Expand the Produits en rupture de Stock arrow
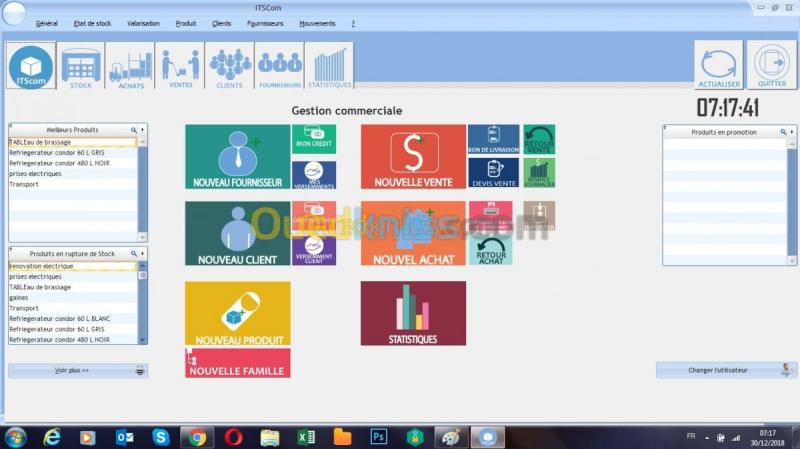Image resolution: width=800 pixels, height=449 pixels. pos(142,253)
